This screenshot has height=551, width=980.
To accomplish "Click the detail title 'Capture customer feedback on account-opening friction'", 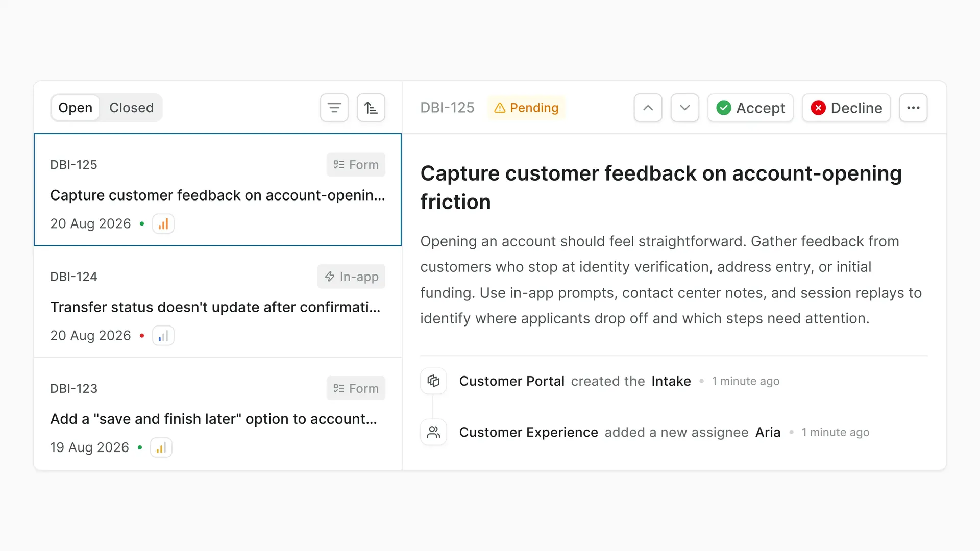I will [x=661, y=188].
